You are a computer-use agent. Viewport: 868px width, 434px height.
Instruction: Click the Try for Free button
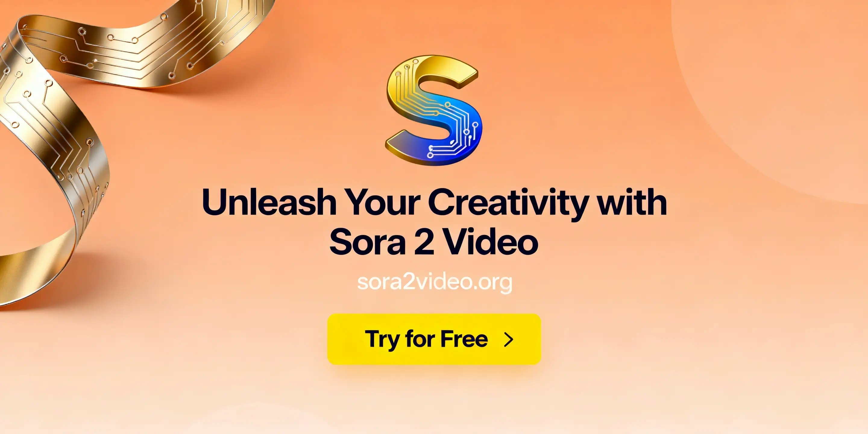pos(434,339)
